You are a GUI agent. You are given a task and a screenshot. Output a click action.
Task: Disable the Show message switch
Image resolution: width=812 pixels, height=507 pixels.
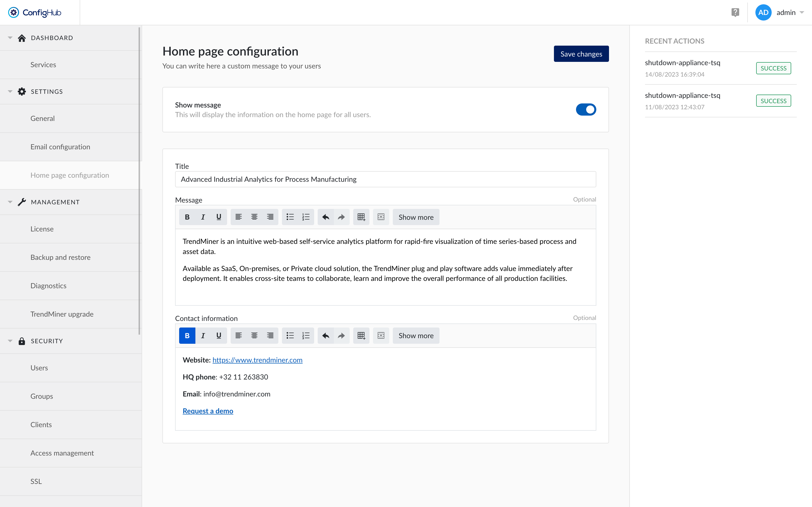[586, 109]
